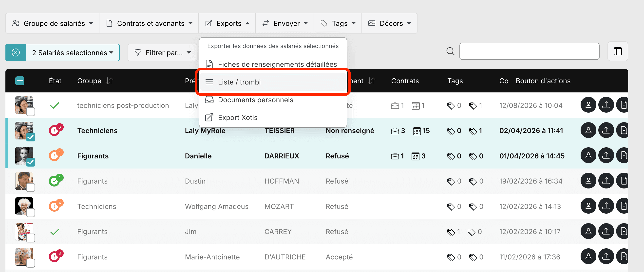The height and width of the screenshot is (272, 644).
Task: Click upload icon on Dustin HOFFMAN row
Action: click(606, 181)
